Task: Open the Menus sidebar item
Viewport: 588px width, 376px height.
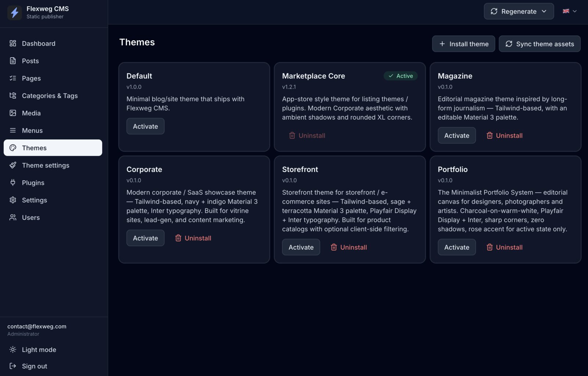Action: (x=53, y=130)
